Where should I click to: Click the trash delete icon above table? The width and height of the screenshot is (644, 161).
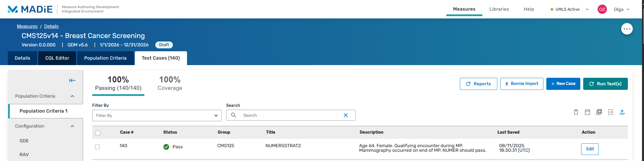click(576, 112)
